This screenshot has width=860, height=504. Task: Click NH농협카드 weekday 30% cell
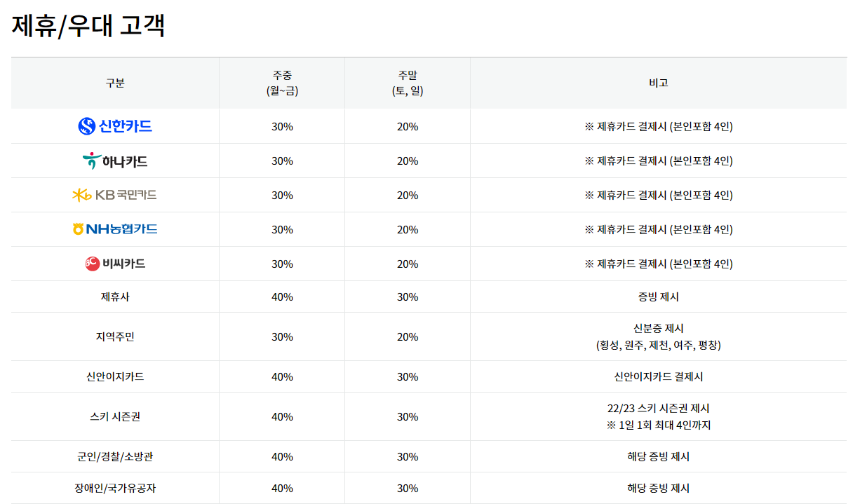coord(282,229)
